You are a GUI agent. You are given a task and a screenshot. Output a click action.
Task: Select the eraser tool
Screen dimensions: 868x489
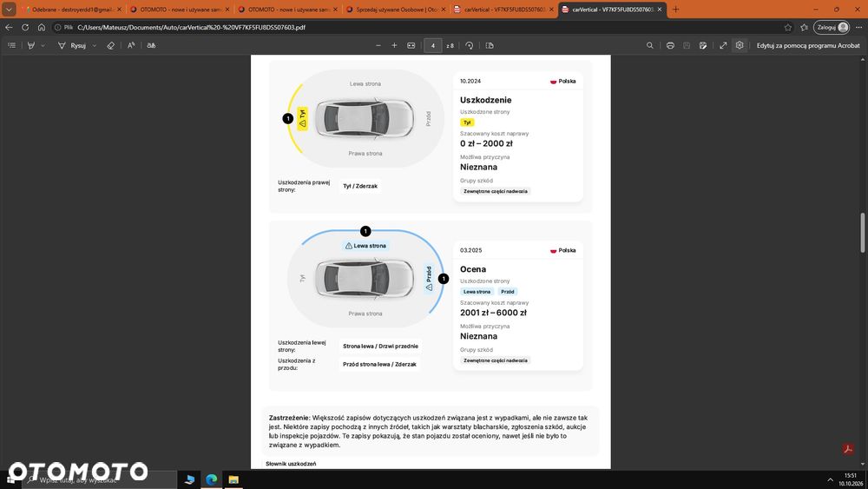click(x=111, y=45)
